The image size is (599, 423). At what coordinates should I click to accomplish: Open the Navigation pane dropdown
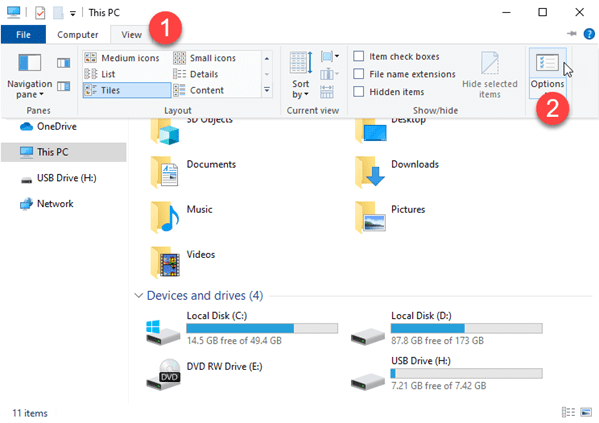[x=29, y=76]
